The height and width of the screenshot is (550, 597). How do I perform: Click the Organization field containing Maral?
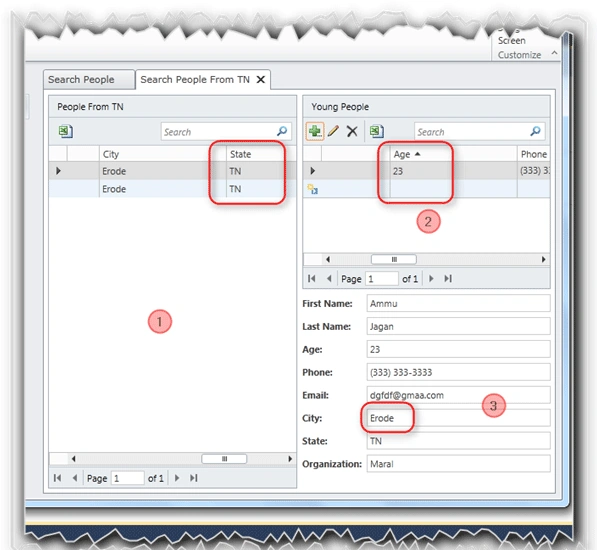[x=458, y=464]
